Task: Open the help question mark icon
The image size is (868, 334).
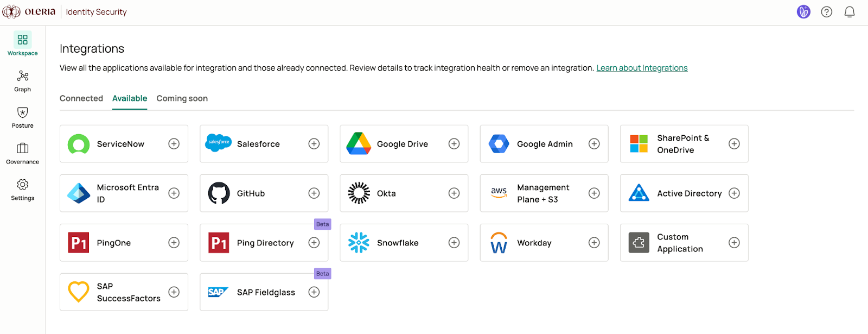Action: (826, 11)
